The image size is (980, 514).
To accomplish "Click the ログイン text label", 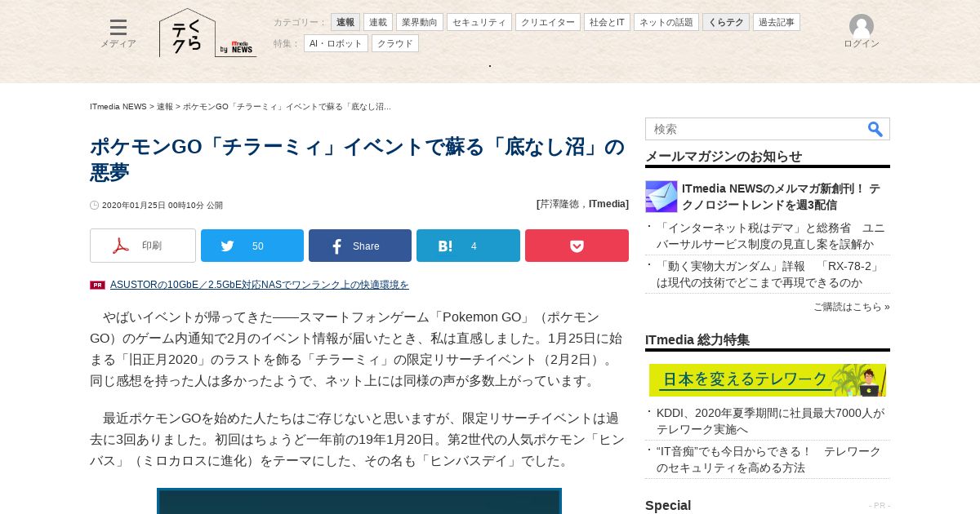I will click(x=862, y=44).
